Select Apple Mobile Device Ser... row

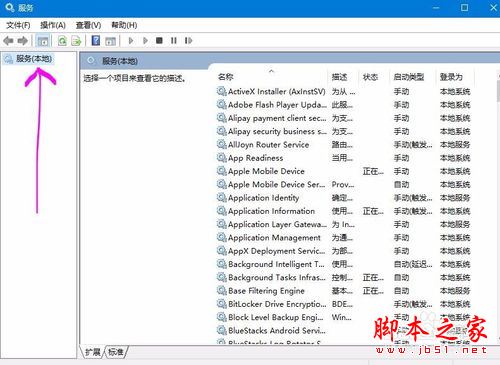pyautogui.click(x=343, y=184)
